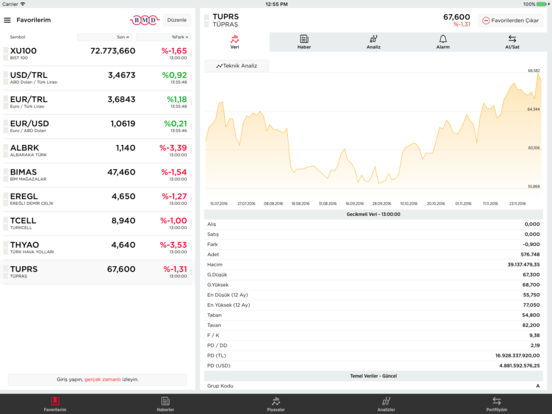Click the Düzenle button
This screenshot has width=552, height=414.
(x=177, y=20)
